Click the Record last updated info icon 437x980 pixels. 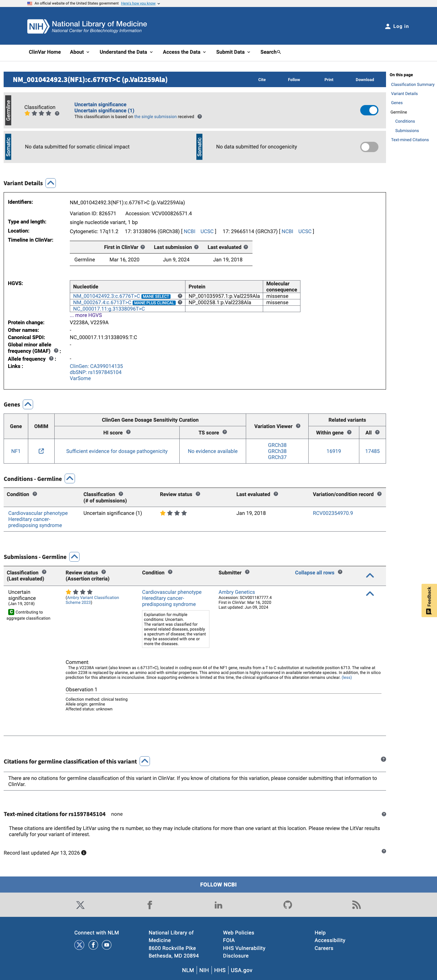click(x=84, y=853)
